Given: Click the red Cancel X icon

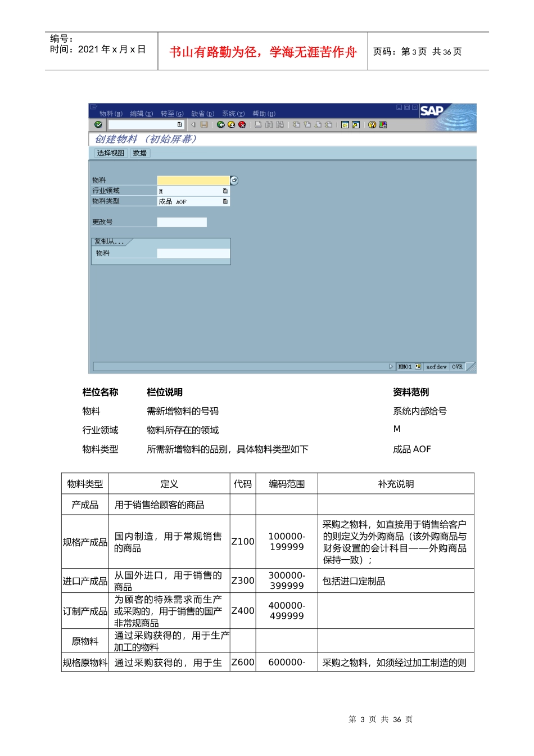Looking at the screenshot, I should tap(242, 124).
